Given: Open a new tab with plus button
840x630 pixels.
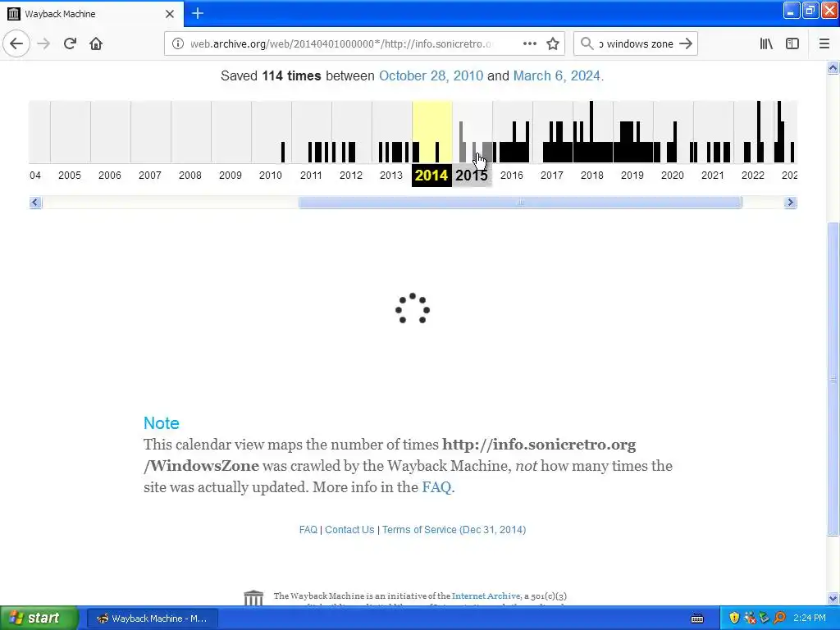Looking at the screenshot, I should click(197, 13).
